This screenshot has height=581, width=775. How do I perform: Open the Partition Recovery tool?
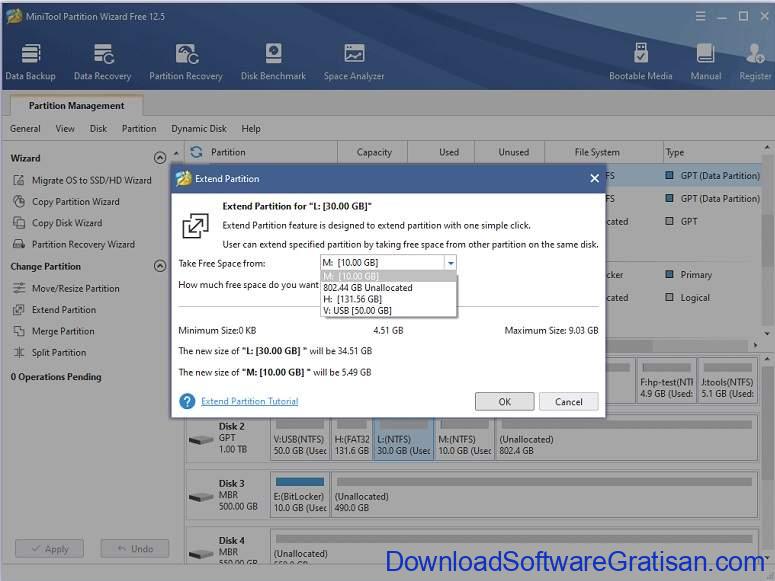point(186,61)
